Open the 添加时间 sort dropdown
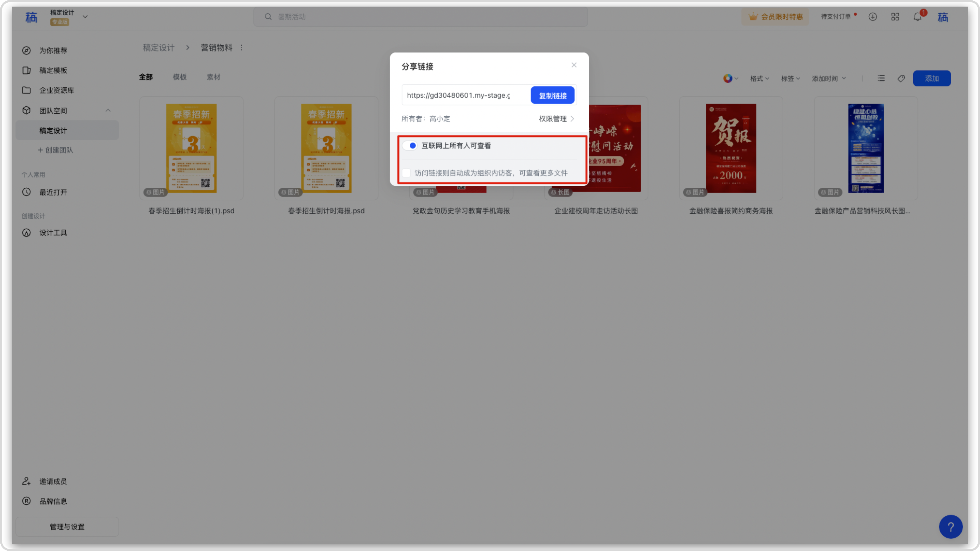This screenshot has width=980, height=551. pos(829,78)
